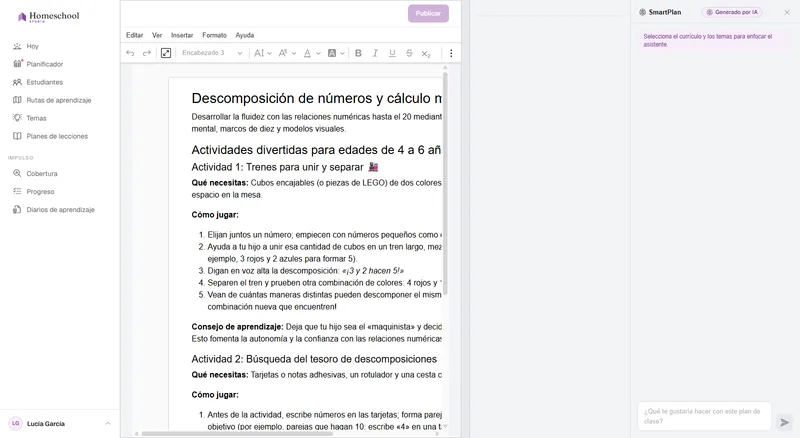Click the Progreso checklist icon
800x438 pixels.
(17, 191)
